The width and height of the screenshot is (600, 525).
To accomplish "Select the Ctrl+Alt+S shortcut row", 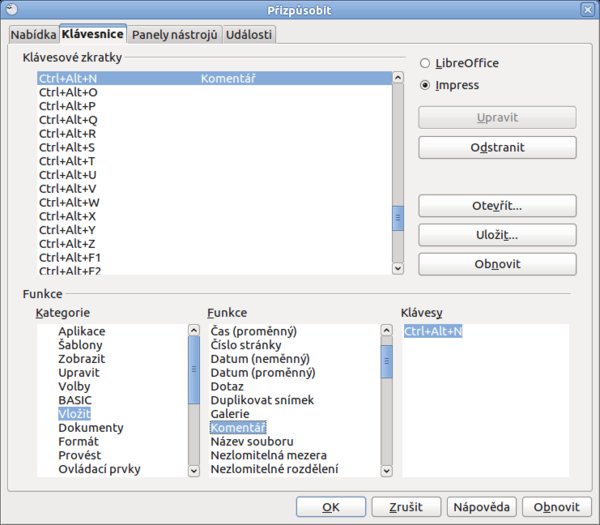I will click(214, 147).
